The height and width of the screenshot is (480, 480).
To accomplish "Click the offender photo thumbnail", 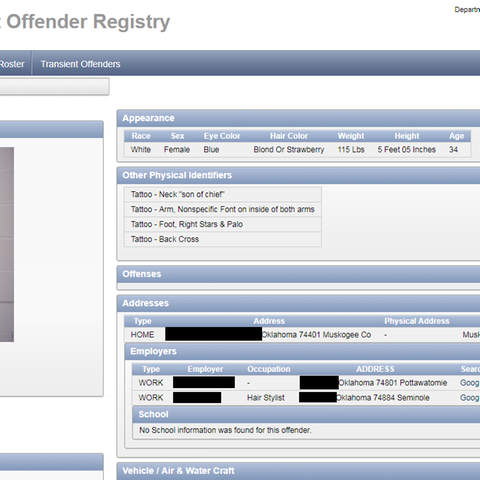I will [7, 244].
